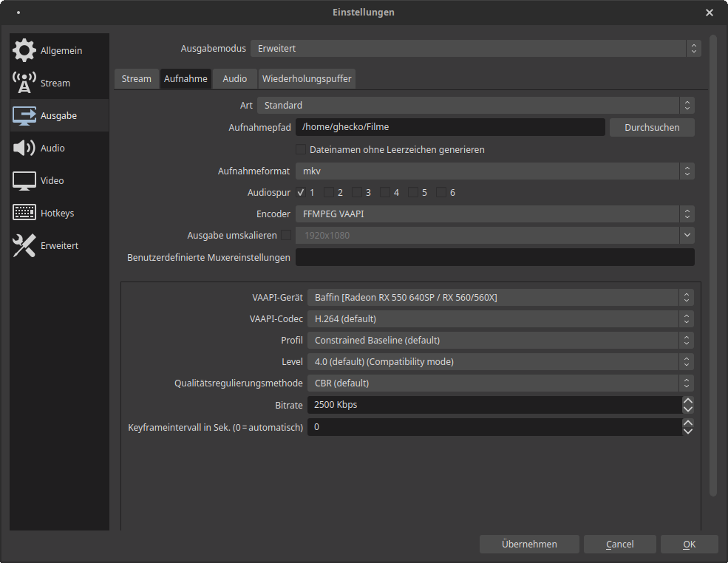Image resolution: width=728 pixels, height=563 pixels.
Task: Click the Übernehmen button
Action: (x=529, y=544)
